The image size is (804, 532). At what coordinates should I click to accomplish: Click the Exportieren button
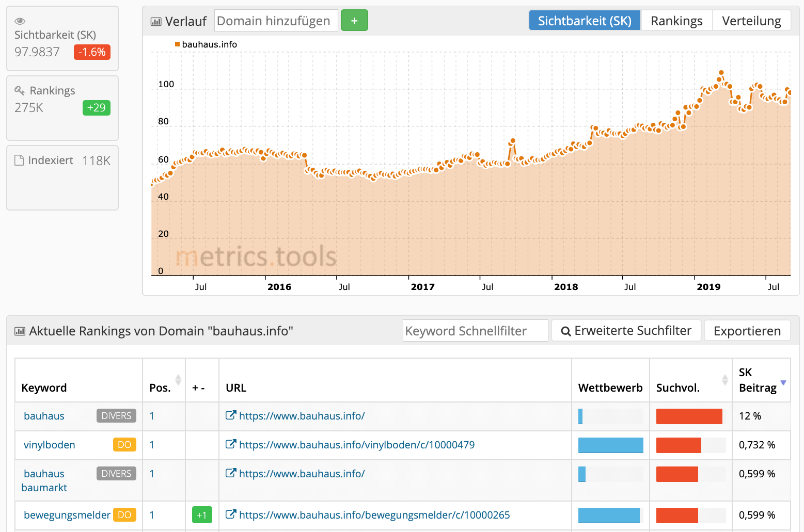[747, 331]
